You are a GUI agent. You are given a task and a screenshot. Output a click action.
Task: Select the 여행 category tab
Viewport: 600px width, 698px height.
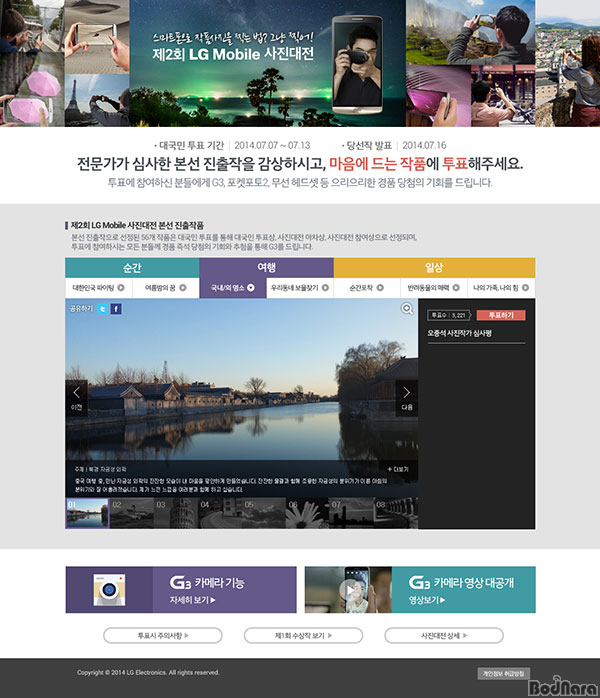pos(267,268)
